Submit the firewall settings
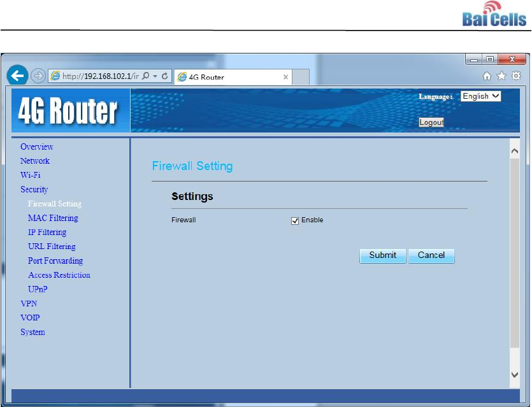Screen dimensions: 532x407 pyautogui.click(x=383, y=255)
